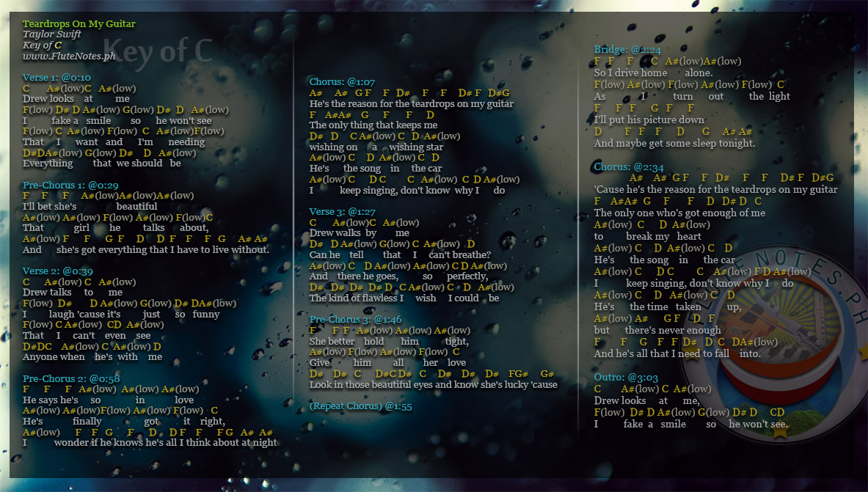Click lyric 'The only thing that keeps me'
Screen dimensions: 868x492
[x=373, y=125]
